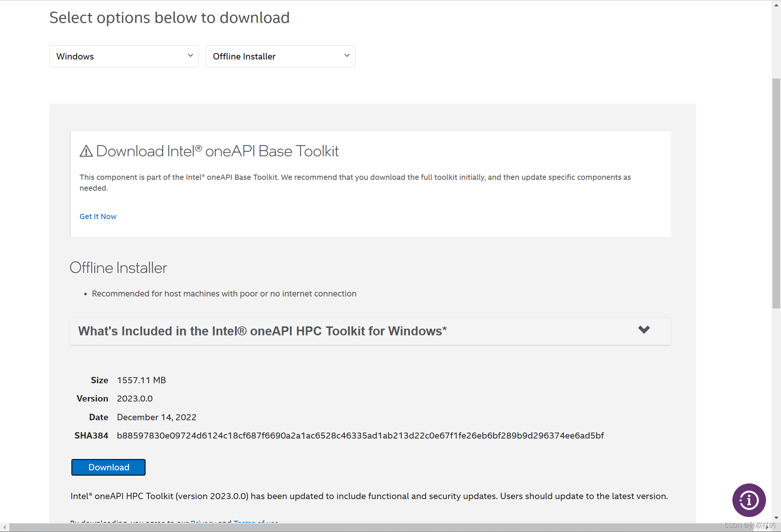The image size is (781, 532).
Task: Click Download Intel oneAPI Base Toolkit heading
Action: (217, 151)
